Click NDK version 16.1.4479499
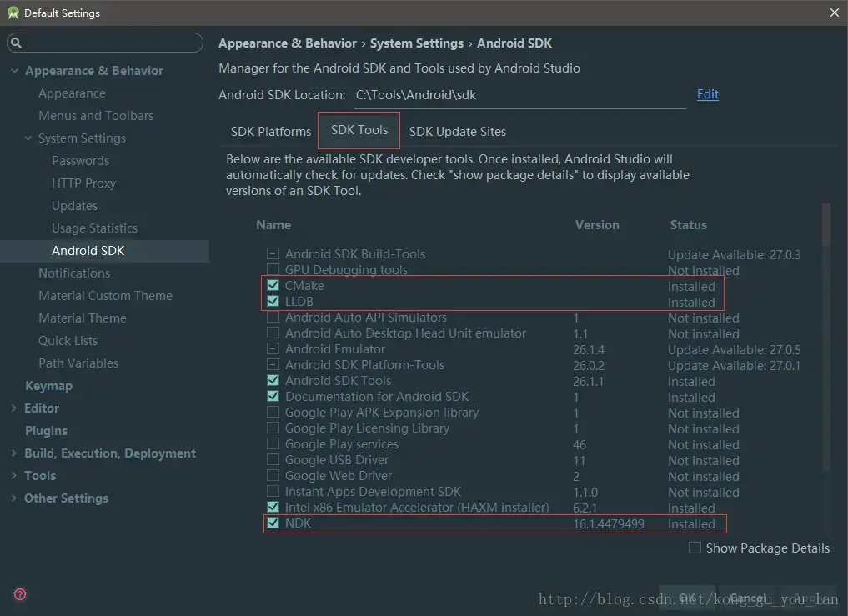848x616 pixels. click(609, 524)
